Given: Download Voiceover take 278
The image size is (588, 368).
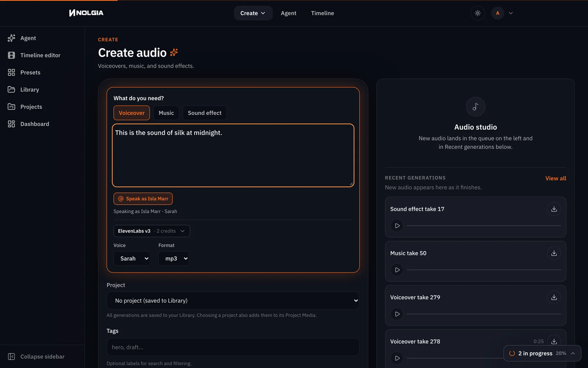Looking at the screenshot, I should pyautogui.click(x=554, y=342).
